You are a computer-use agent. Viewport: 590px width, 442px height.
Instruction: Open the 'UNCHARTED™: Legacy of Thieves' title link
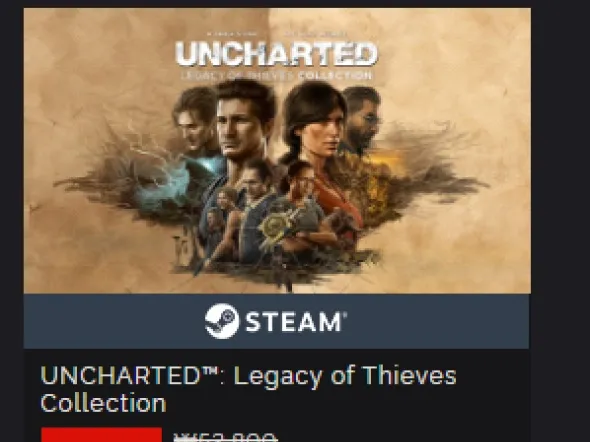pyautogui.click(x=248, y=375)
